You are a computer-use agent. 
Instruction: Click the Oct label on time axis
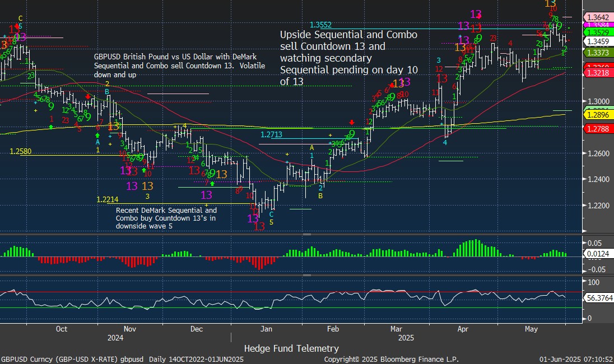click(x=62, y=329)
